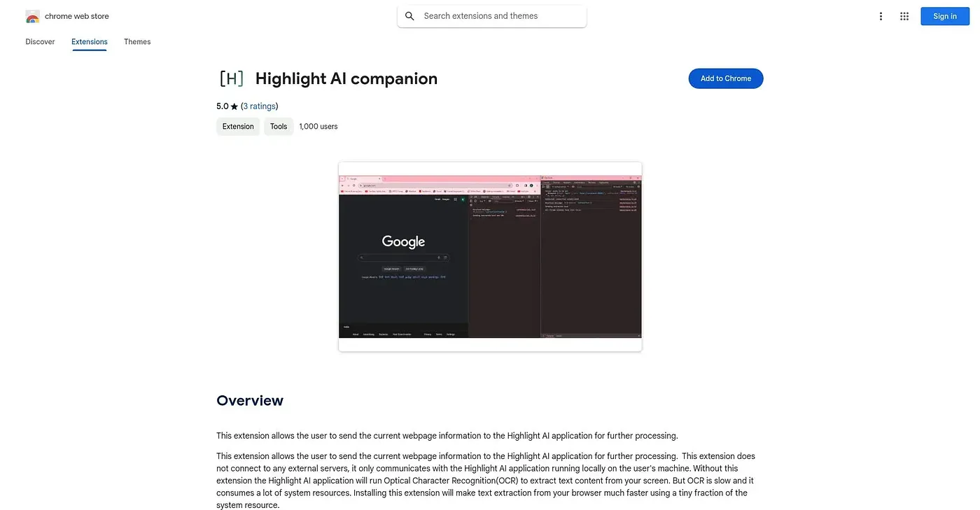The height and width of the screenshot is (510, 980).
Task: Click the Chrome Web Store rainbow logo
Action: pos(32,16)
